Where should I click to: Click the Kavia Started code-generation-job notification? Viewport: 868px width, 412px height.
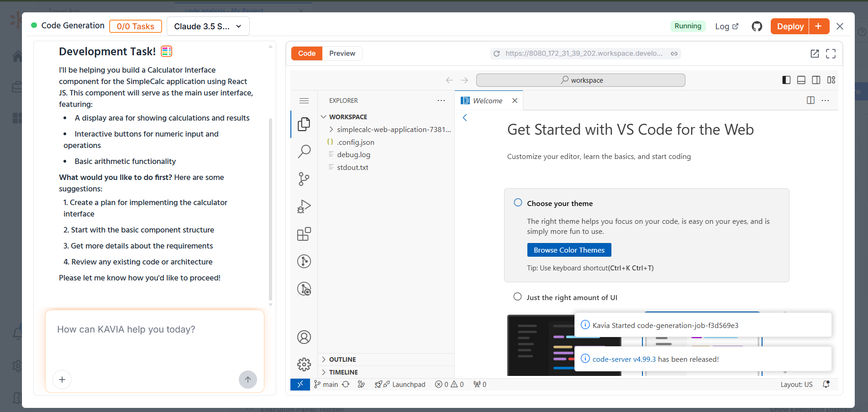[703, 325]
